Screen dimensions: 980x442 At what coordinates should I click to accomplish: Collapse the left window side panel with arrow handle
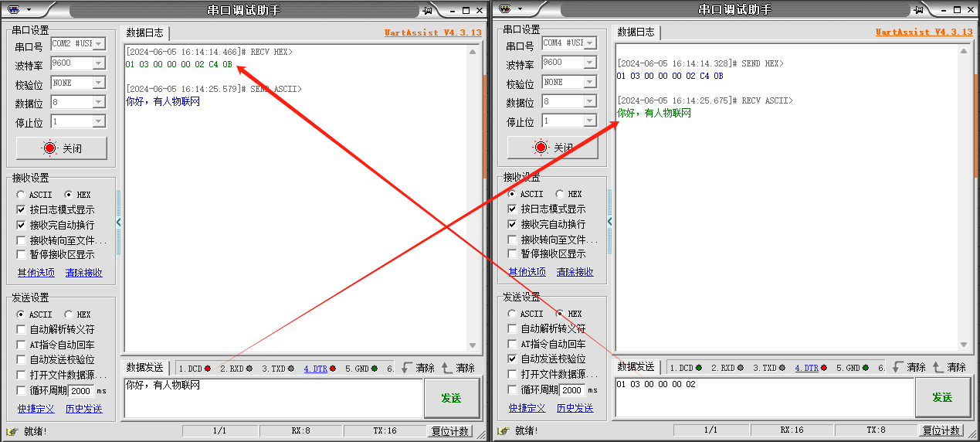click(x=119, y=223)
